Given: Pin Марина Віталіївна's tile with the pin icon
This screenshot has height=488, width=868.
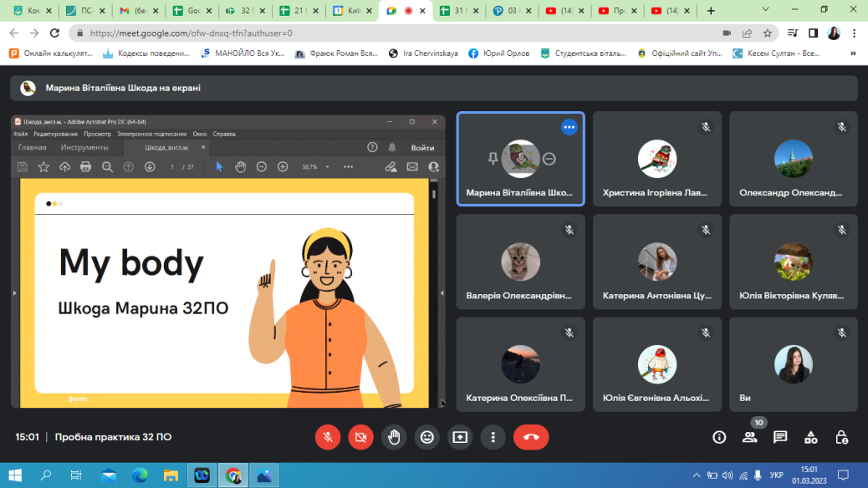Looking at the screenshot, I should pos(494,158).
